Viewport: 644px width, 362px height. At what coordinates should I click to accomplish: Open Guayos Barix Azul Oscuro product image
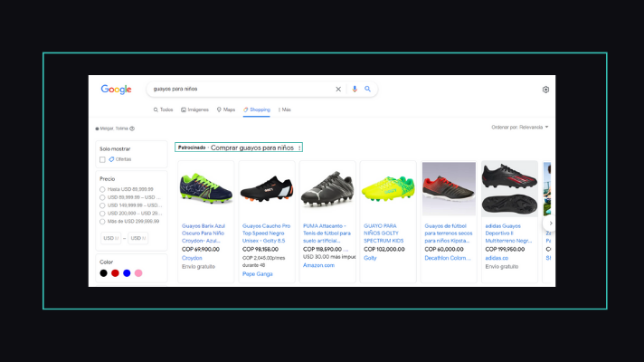pyautogui.click(x=206, y=189)
